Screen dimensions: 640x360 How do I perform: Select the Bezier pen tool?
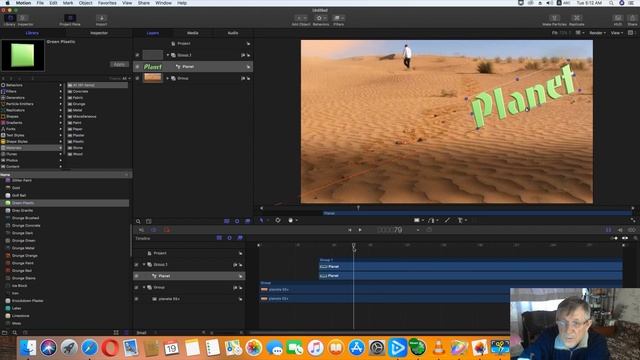click(431, 220)
